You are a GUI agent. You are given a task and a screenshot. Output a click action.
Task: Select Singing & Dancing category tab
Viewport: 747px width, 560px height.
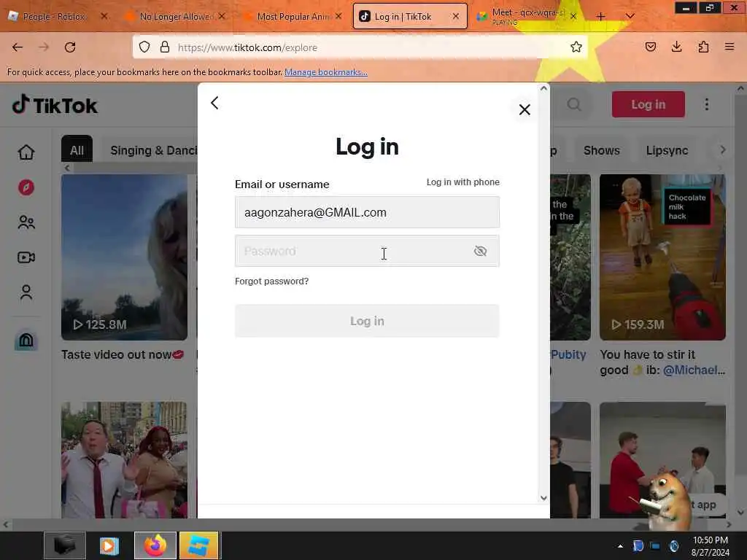pyautogui.click(x=153, y=150)
